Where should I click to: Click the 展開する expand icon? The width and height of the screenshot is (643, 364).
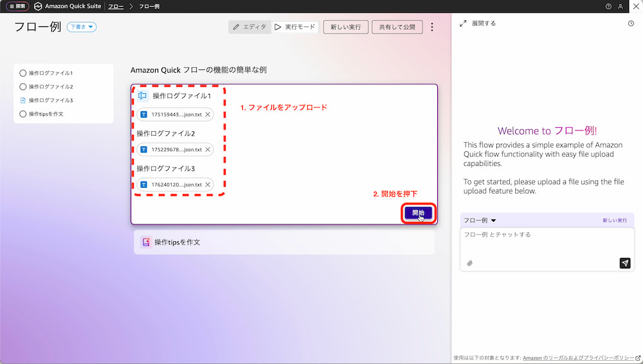[x=463, y=23]
